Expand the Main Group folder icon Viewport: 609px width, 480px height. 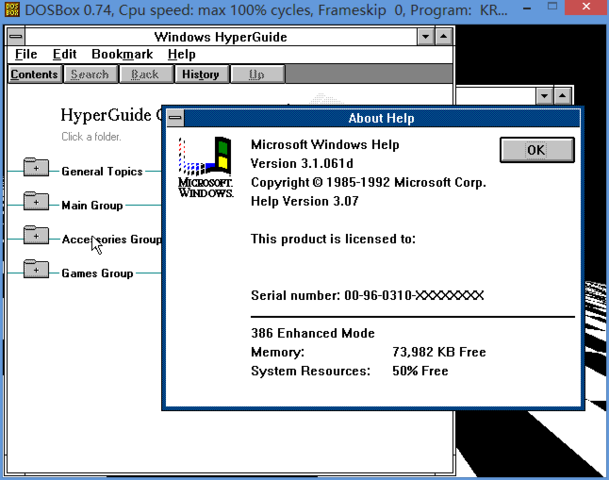36,201
